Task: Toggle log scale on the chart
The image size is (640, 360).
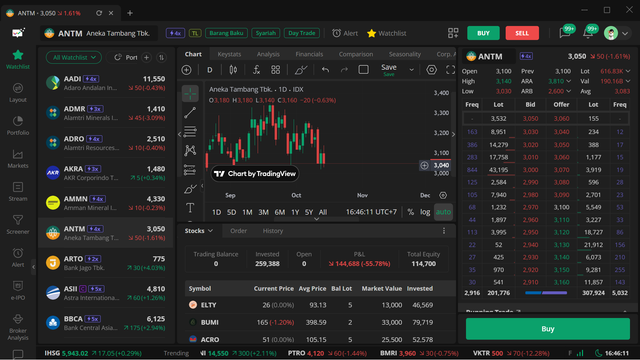Action: 425,212
